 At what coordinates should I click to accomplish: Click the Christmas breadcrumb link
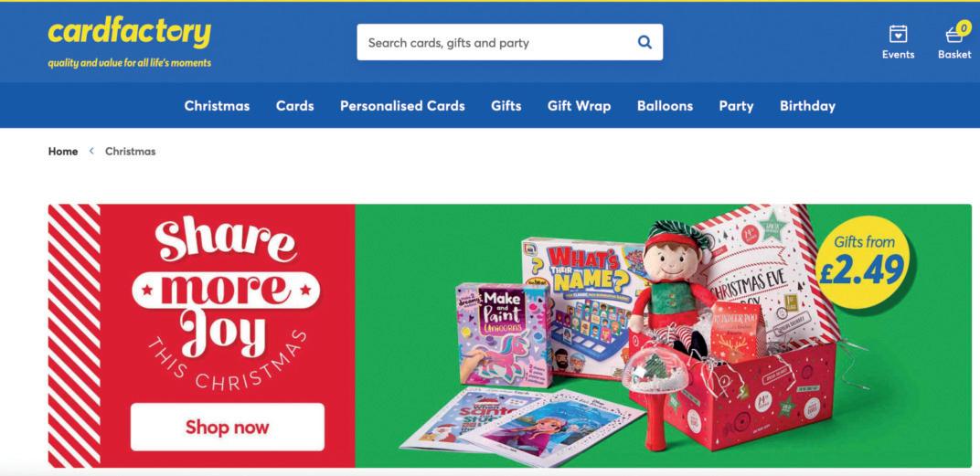tap(130, 151)
